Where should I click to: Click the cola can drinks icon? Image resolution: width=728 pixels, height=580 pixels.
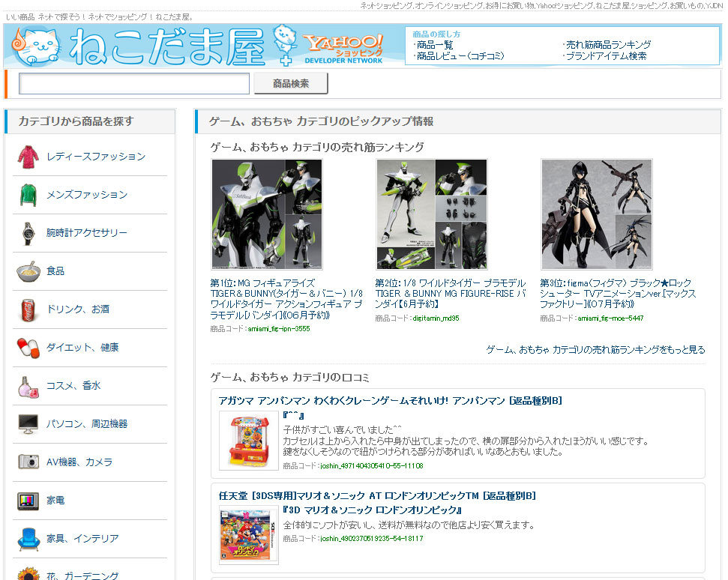[x=28, y=309]
